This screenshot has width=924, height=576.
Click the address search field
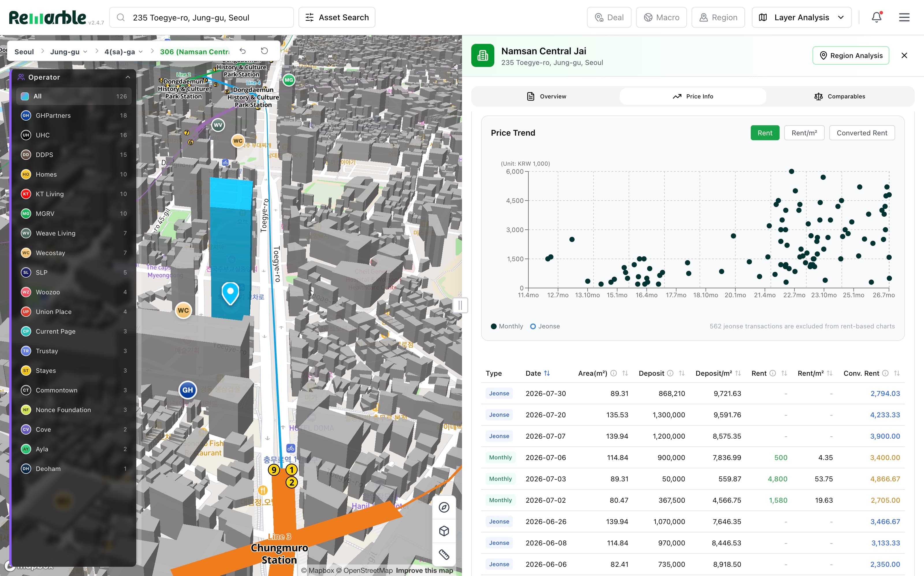pos(202,17)
